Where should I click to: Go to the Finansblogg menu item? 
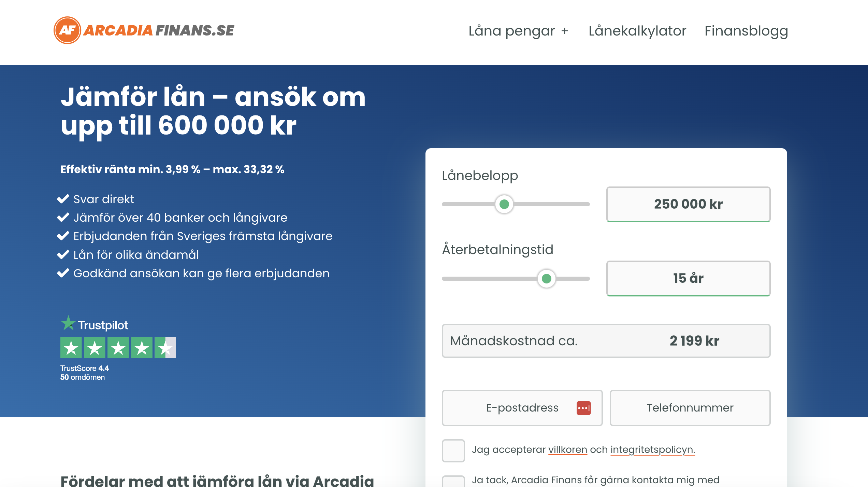[746, 31]
